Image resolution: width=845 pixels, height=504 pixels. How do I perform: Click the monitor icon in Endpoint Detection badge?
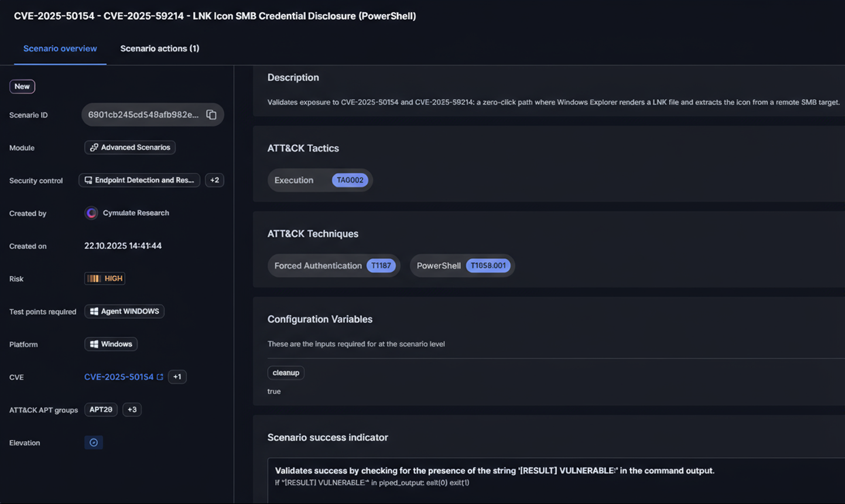88,180
